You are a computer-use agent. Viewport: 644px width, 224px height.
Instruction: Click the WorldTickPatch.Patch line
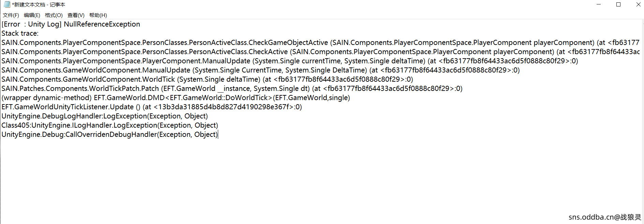tap(232, 89)
